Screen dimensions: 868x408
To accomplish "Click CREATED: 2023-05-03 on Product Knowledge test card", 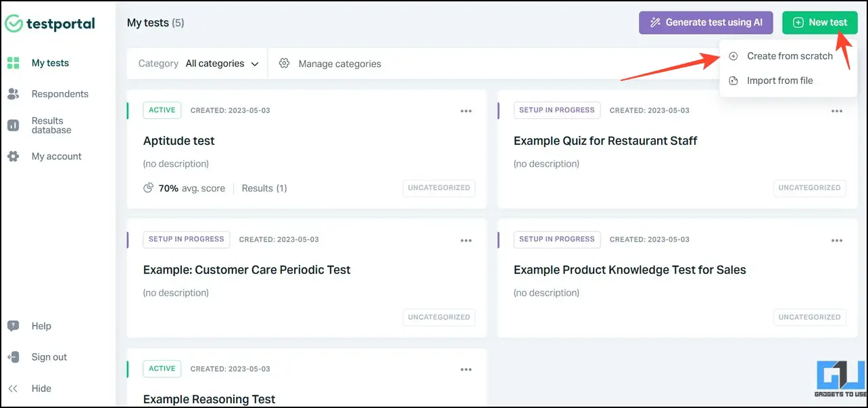I will coord(650,240).
